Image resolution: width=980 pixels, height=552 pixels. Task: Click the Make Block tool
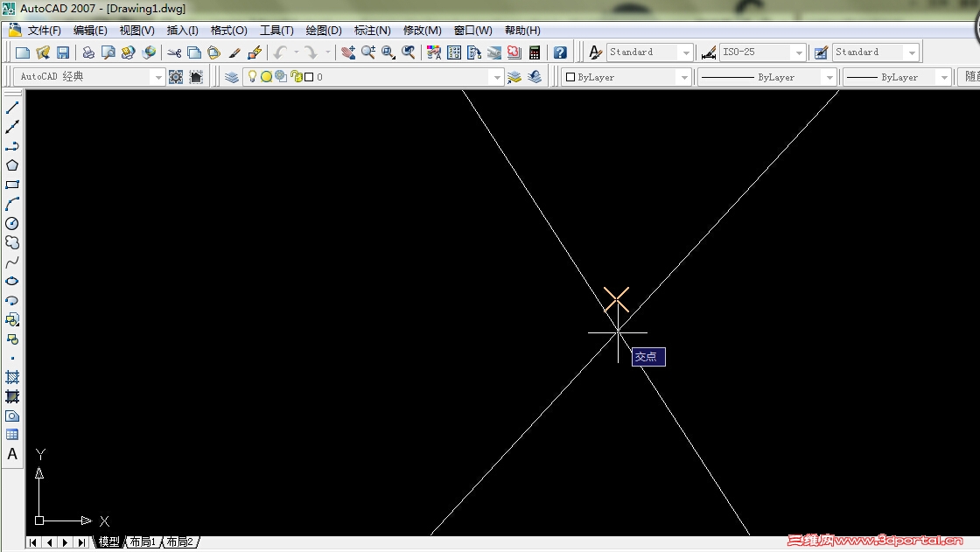click(12, 339)
